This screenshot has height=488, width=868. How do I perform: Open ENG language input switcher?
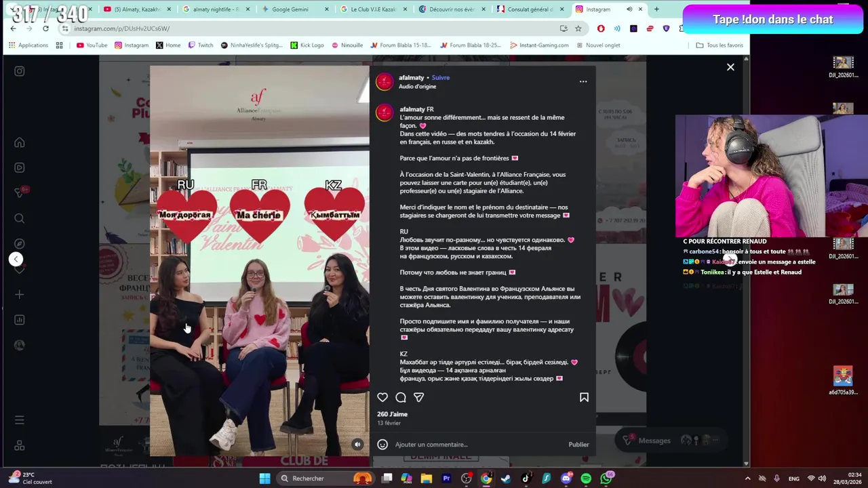pos(794,479)
